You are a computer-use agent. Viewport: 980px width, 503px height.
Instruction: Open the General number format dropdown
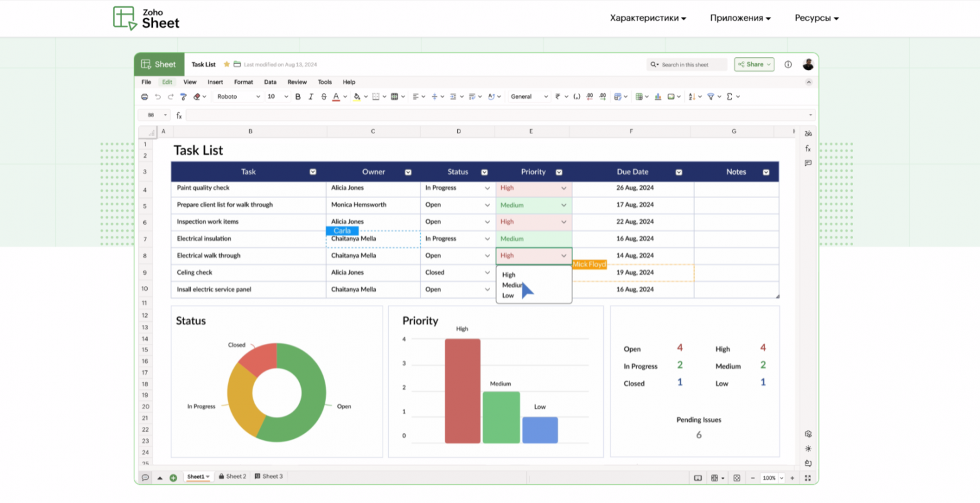click(x=529, y=97)
